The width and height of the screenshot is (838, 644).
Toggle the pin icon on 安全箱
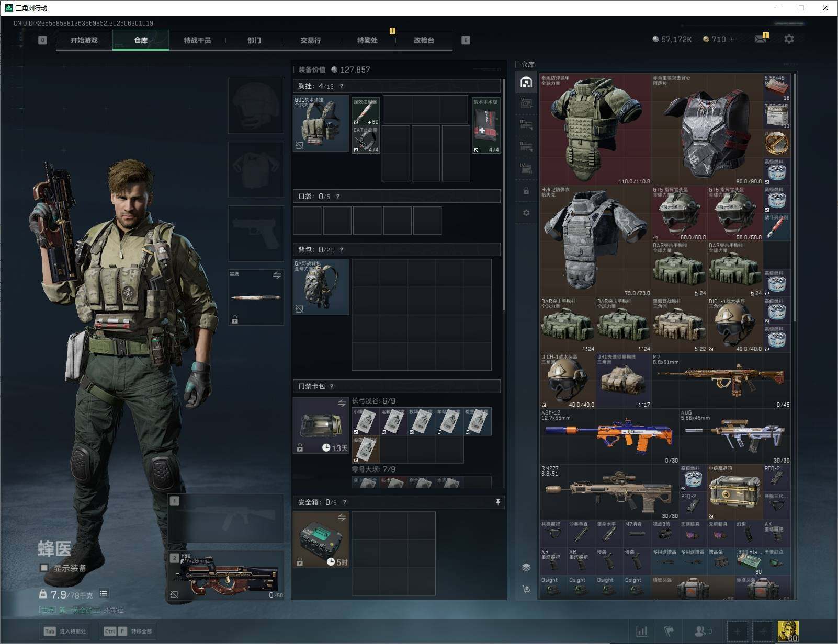497,502
